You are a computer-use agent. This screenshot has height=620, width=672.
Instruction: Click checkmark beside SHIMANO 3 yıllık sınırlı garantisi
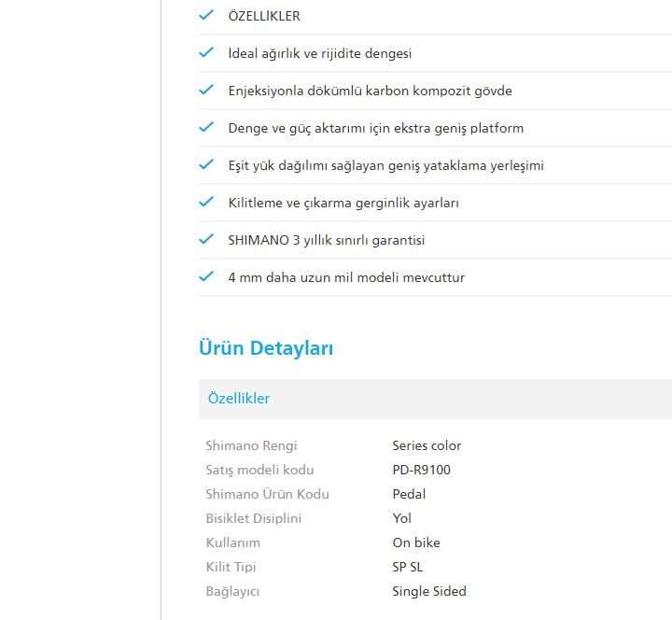(206, 240)
